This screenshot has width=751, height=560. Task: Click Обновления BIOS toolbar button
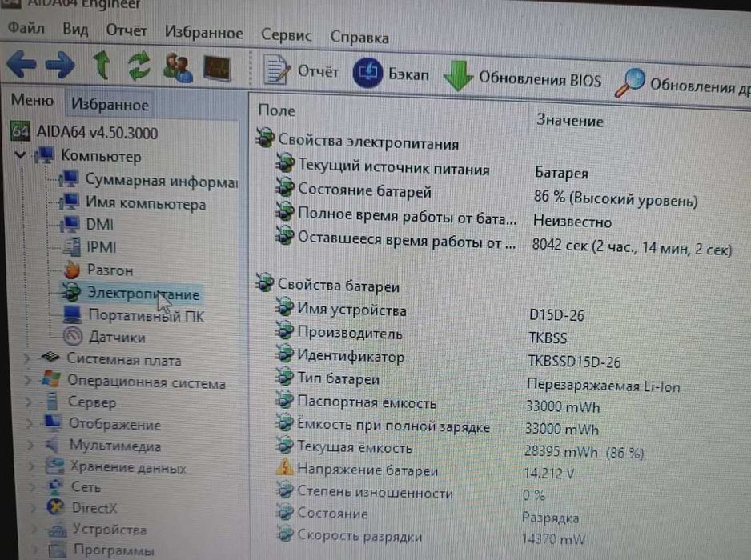[522, 77]
